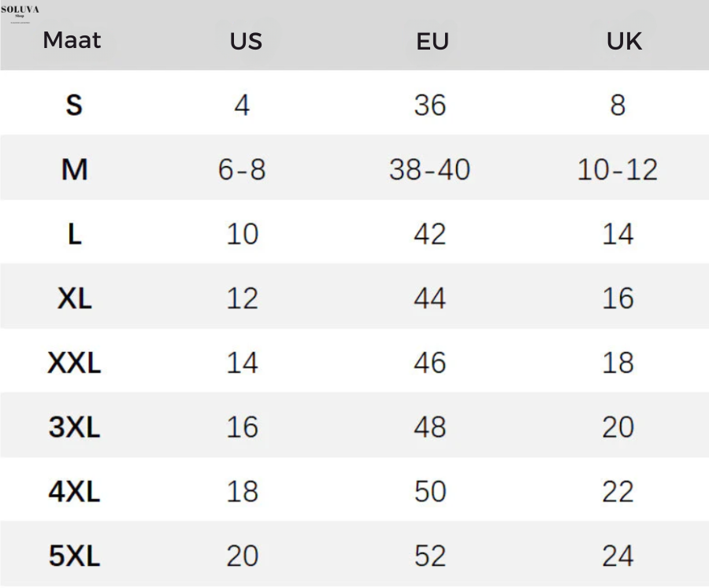Viewport: 709px width, 588px height.
Task: Click the M size row label
Action: tap(74, 169)
